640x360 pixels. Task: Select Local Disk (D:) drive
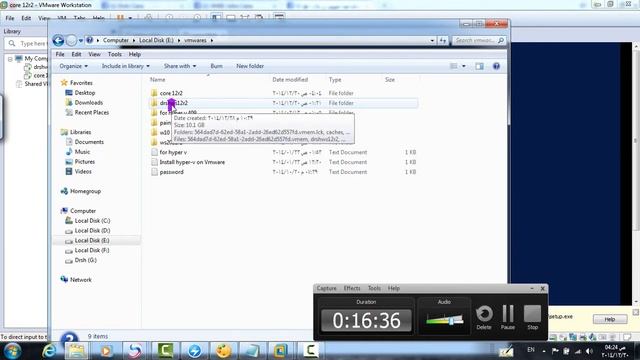coord(92,231)
